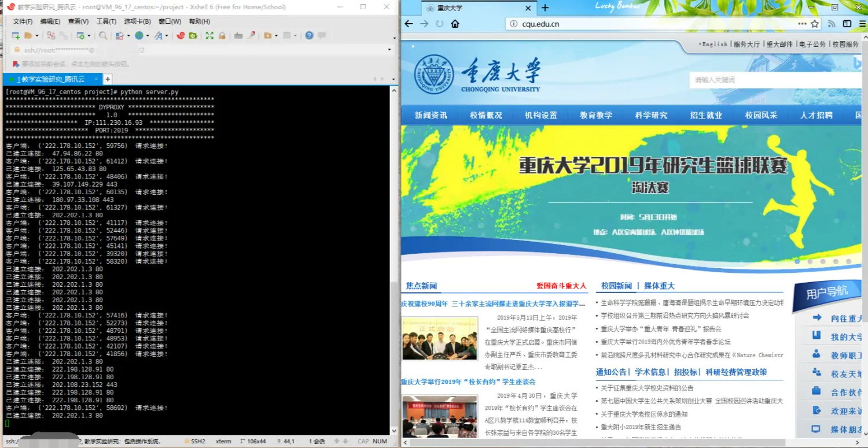Click the RSS feed icon in browser toolbar
This screenshot has width=868, height=448.
pyautogui.click(x=832, y=24)
